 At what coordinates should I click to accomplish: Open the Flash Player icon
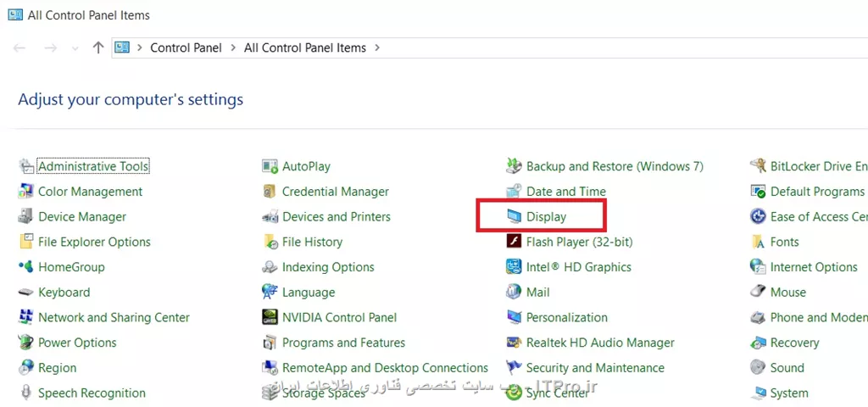point(515,242)
